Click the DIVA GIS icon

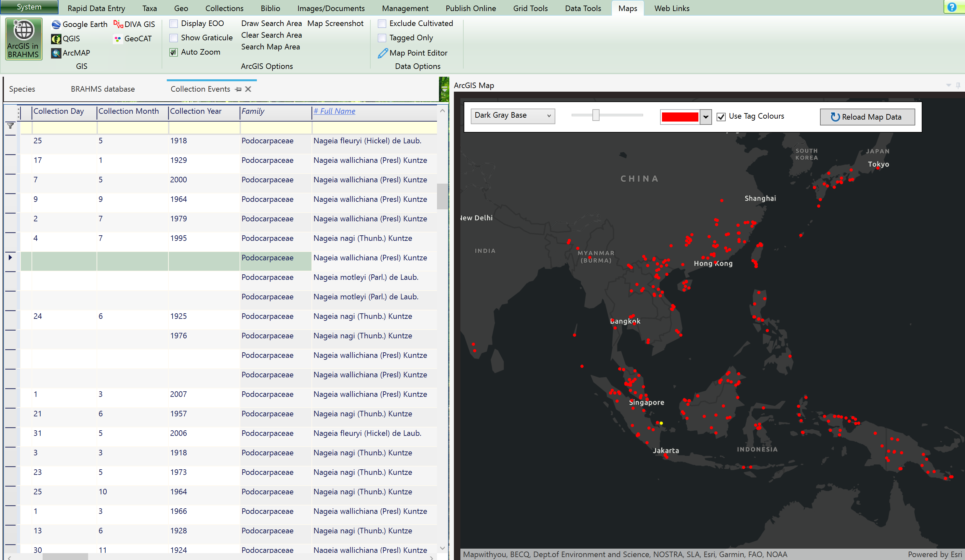(x=118, y=24)
